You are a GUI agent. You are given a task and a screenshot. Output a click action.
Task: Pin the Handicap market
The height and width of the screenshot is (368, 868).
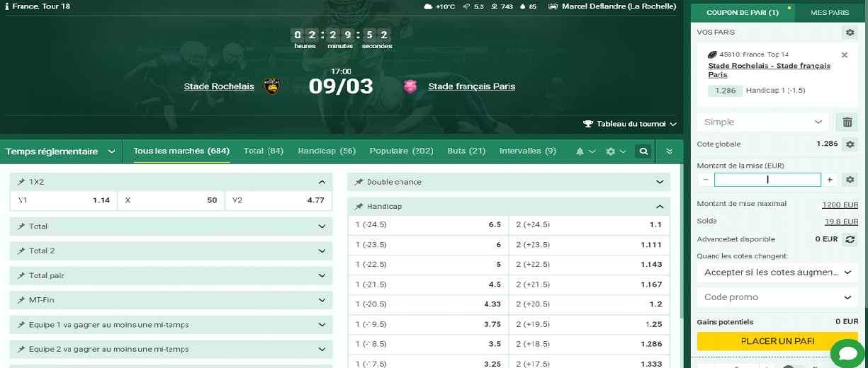(x=359, y=207)
